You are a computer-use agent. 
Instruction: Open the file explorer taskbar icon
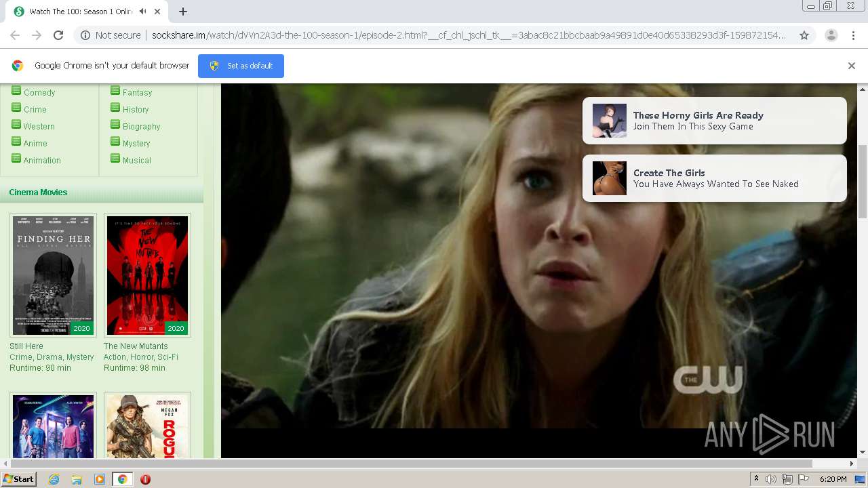pyautogui.click(x=77, y=479)
